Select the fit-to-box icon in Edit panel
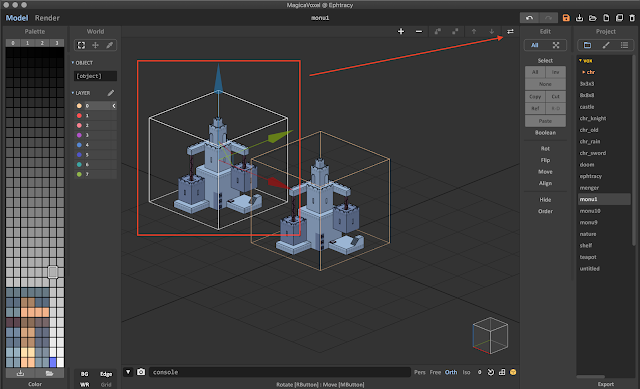The width and height of the screenshot is (640, 389). point(556,45)
